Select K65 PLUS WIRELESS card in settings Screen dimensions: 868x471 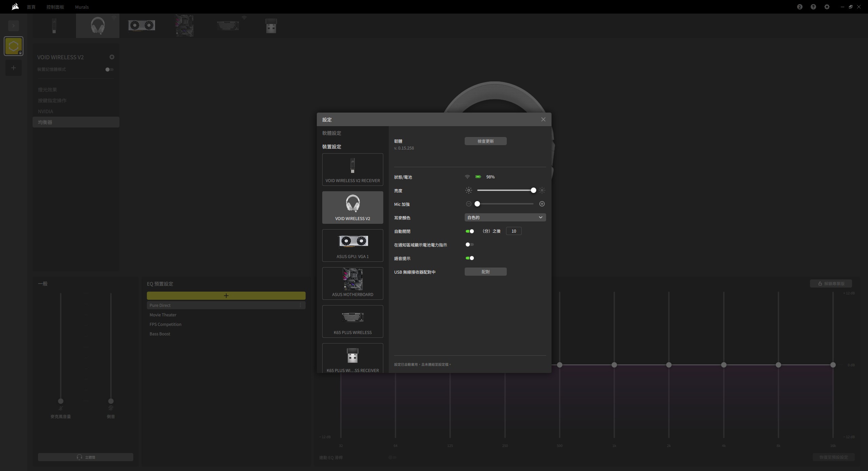tap(352, 321)
